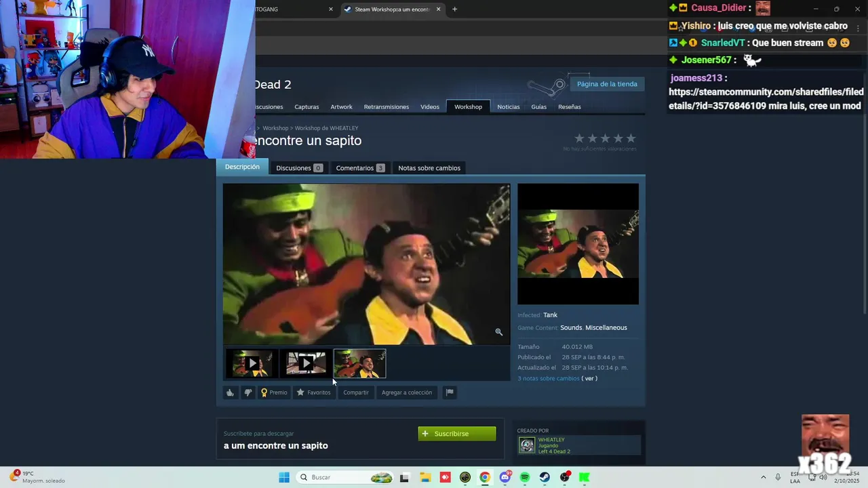Open OBS Studio from the taskbar
Viewport: 868px width, 488px height.
565,477
